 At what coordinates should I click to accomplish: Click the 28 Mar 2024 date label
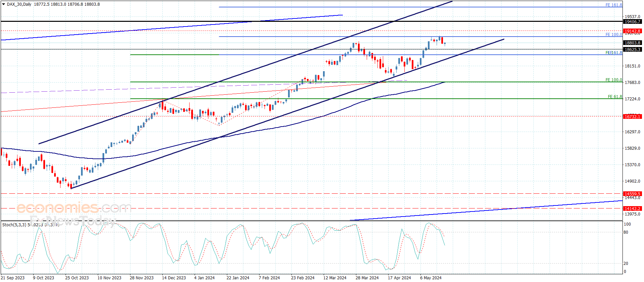367,278
